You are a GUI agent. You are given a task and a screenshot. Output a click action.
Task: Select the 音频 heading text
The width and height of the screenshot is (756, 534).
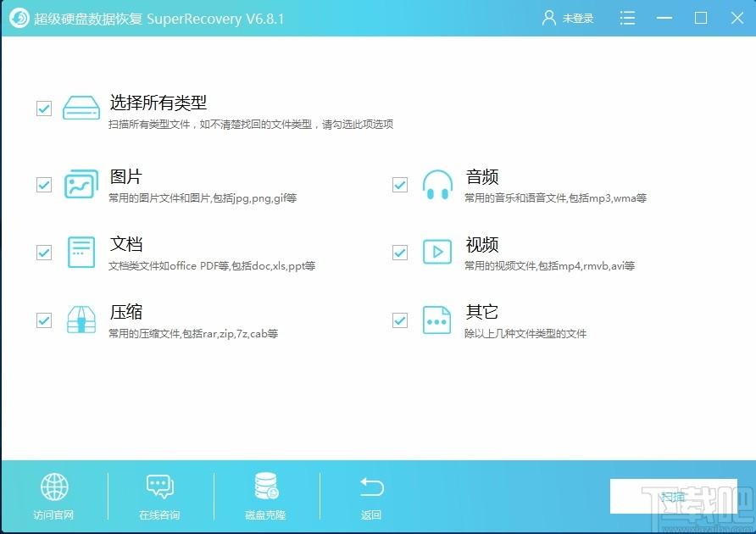point(481,176)
